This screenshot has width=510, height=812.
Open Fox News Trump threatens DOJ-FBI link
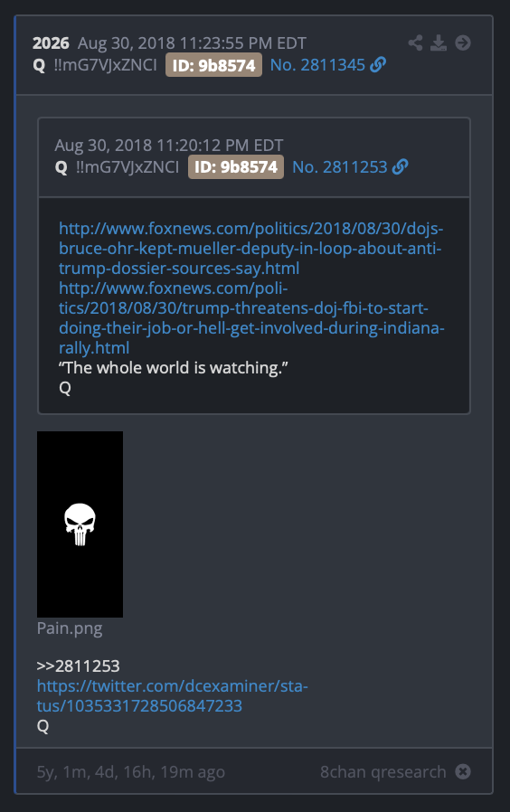tap(251, 318)
